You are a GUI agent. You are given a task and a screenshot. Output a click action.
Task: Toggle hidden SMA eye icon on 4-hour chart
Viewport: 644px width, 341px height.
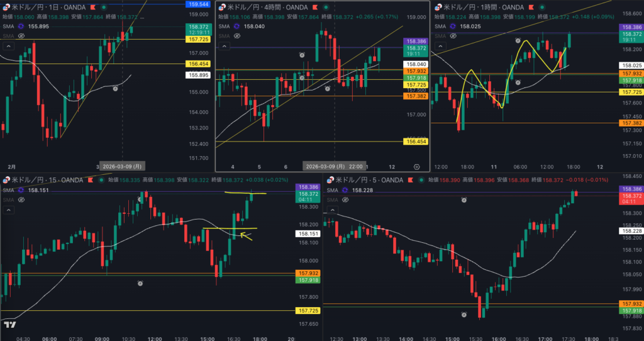pyautogui.click(x=238, y=36)
